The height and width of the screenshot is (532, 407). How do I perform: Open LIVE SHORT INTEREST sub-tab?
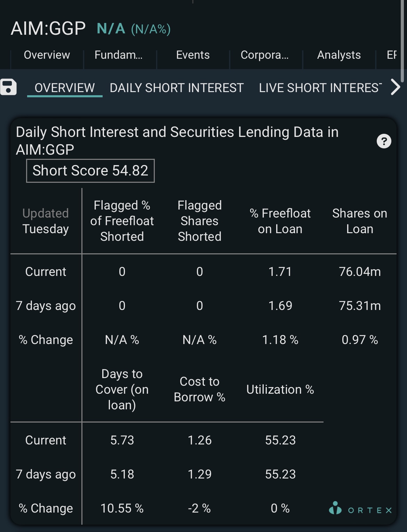(320, 88)
